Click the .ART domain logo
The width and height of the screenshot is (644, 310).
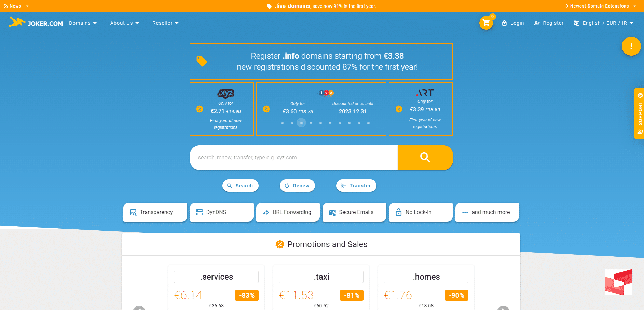click(425, 93)
